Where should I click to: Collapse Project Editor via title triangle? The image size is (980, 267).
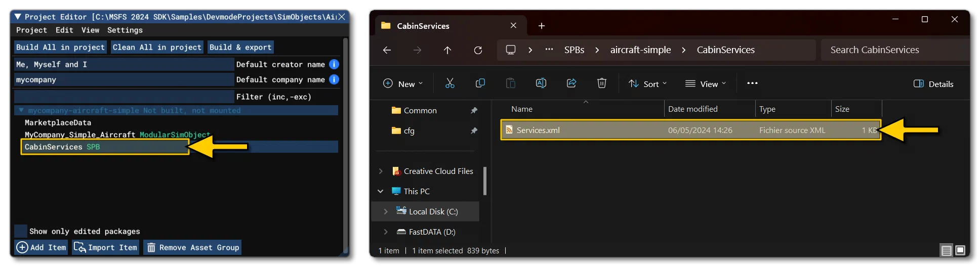pyautogui.click(x=18, y=17)
